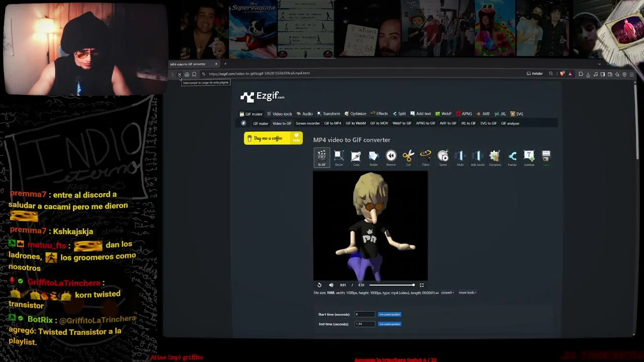
Task: Open the Add text menu
Action: (x=421, y=114)
